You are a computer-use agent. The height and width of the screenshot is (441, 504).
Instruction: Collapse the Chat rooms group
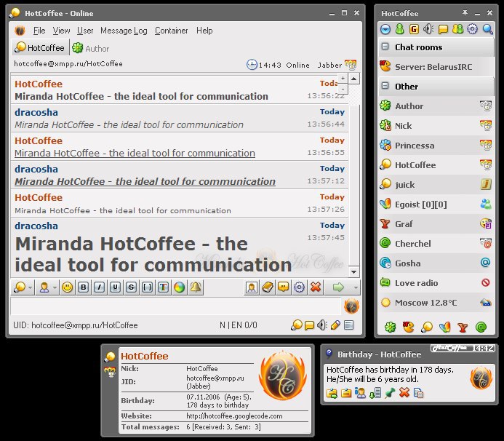pos(385,47)
